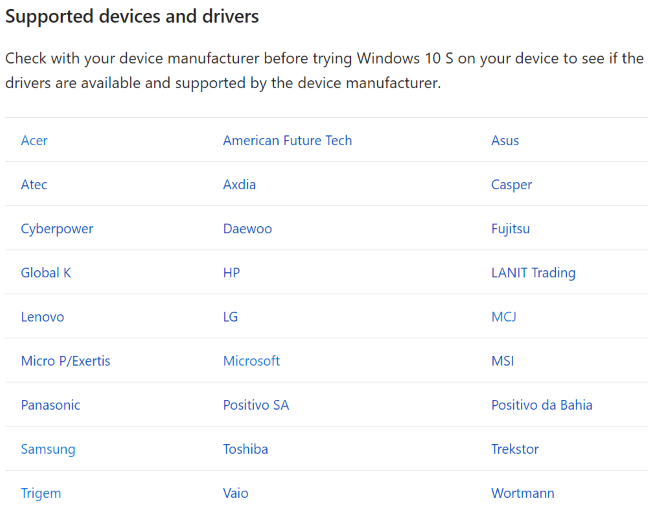Open the Microsoft link

(x=252, y=361)
